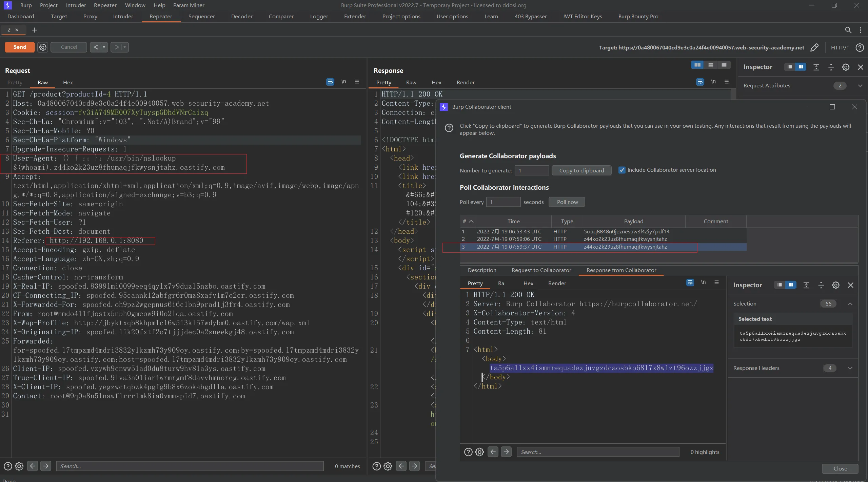Viewport: 868px width, 482px height.
Task: Open the Request panel hamburger menu icon
Action: click(x=357, y=82)
